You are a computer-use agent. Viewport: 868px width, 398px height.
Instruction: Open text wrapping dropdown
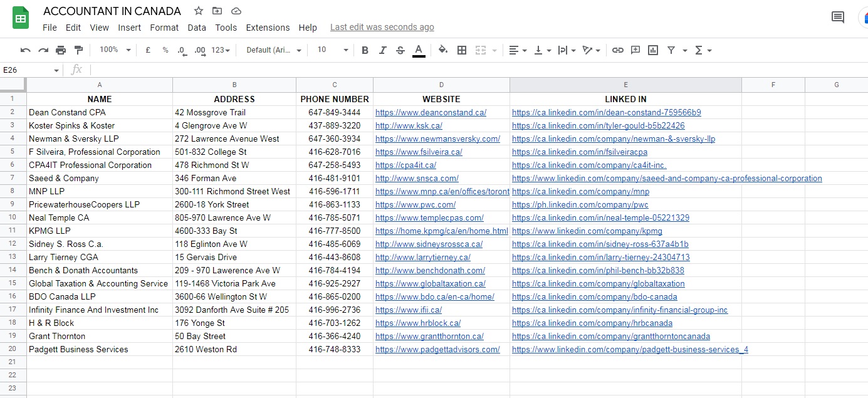pos(567,50)
